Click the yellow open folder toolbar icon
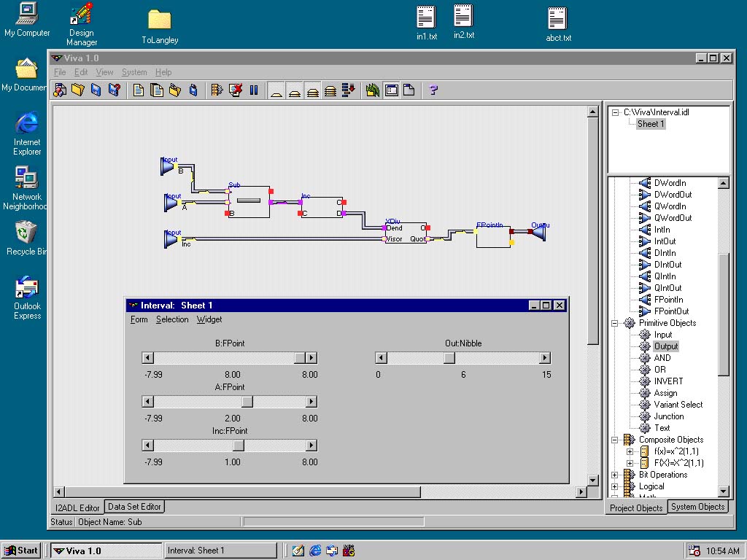Viewport: 747px width, 560px height. pos(78,90)
